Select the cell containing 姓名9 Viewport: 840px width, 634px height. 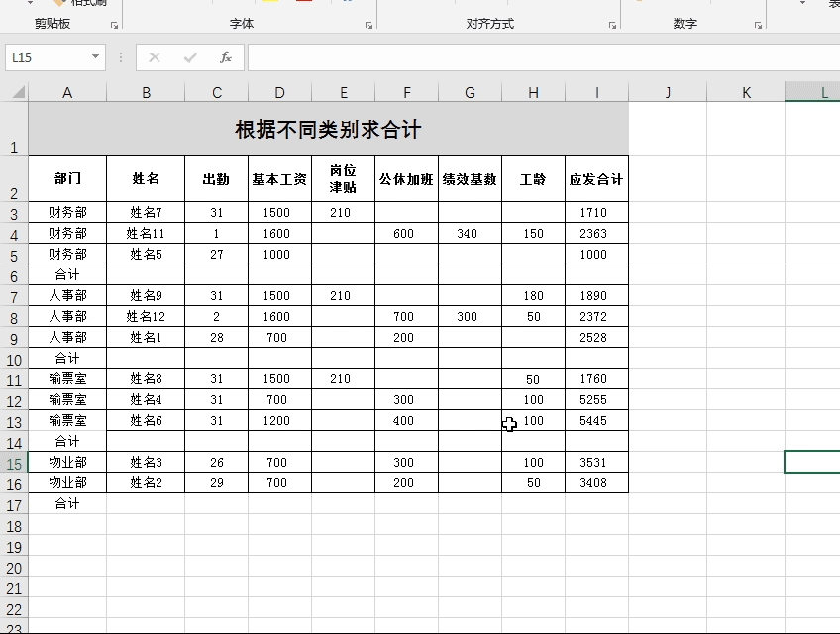pos(146,295)
